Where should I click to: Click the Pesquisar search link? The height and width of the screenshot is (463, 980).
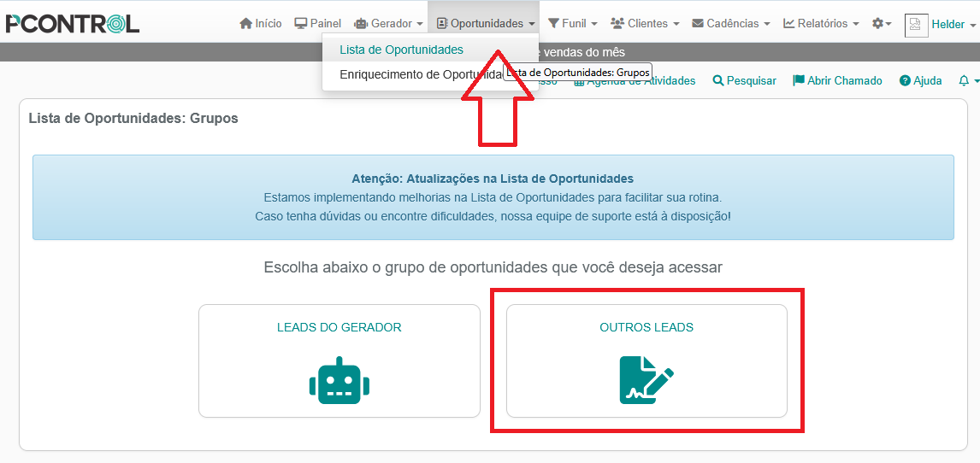click(744, 80)
